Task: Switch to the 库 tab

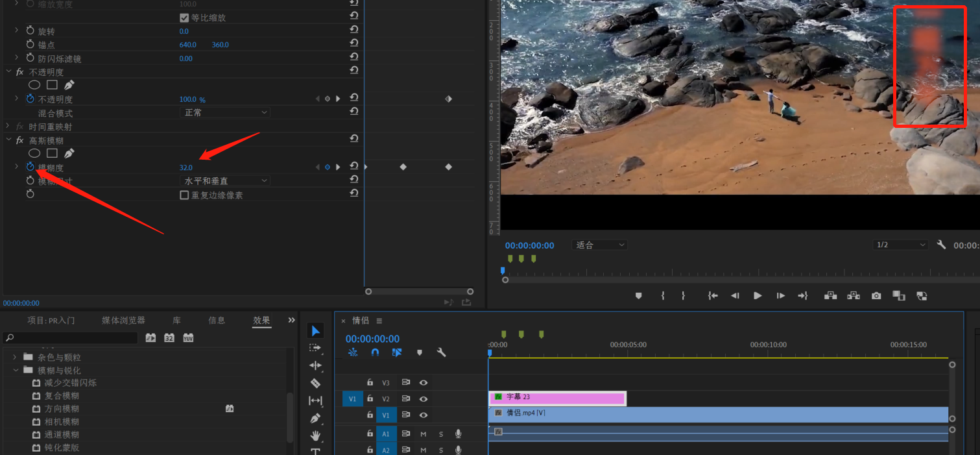Action: (x=176, y=320)
